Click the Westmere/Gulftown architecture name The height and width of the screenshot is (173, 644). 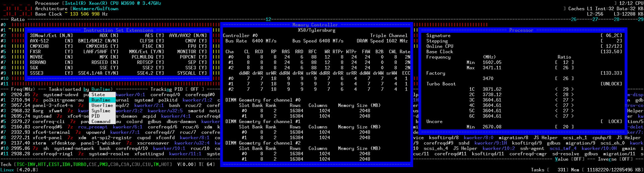96,9
